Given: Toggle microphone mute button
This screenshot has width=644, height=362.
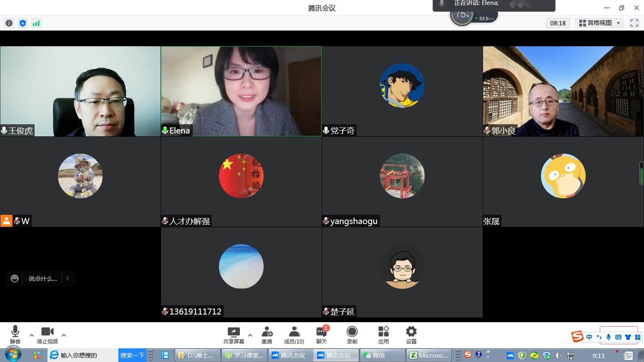Looking at the screenshot, I should [x=15, y=335].
